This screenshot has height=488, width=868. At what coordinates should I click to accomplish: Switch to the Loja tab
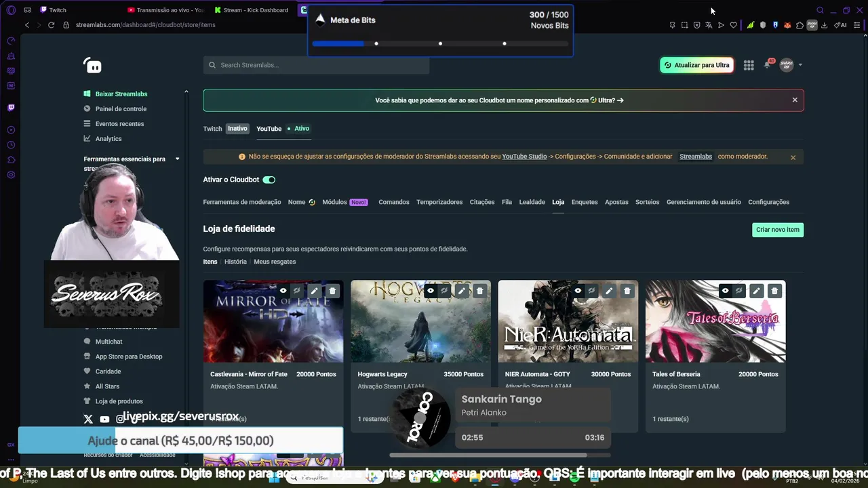[x=558, y=202]
